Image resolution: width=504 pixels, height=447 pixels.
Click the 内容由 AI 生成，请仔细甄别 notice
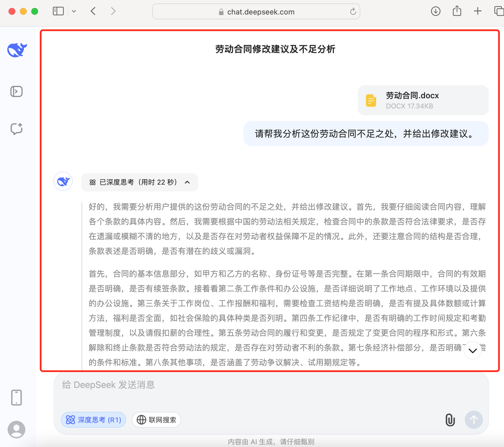coord(271,442)
